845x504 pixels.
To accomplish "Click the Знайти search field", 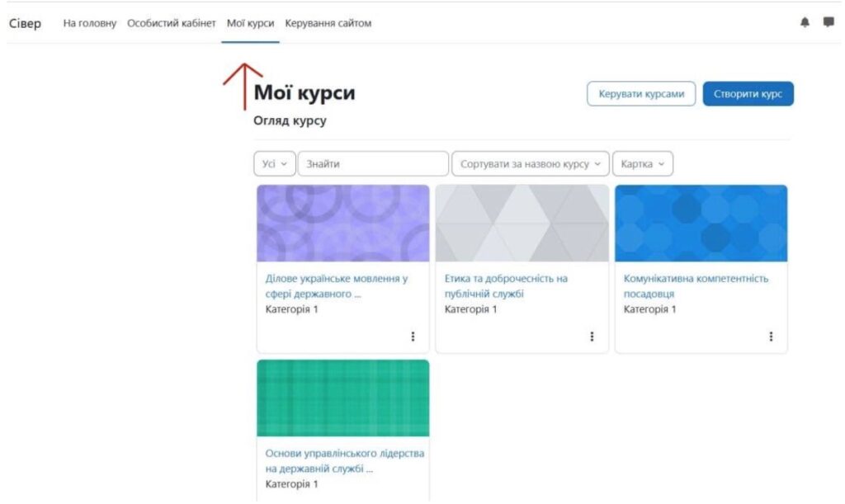I will [x=373, y=164].
